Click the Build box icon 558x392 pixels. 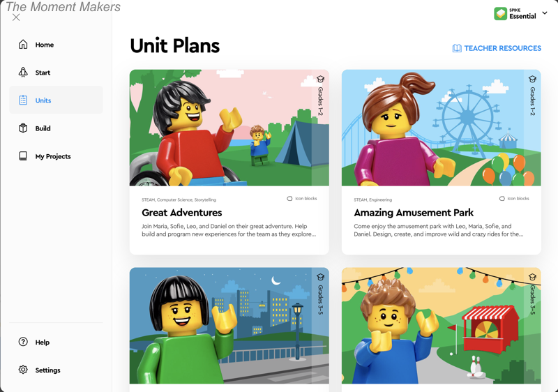pos(23,128)
